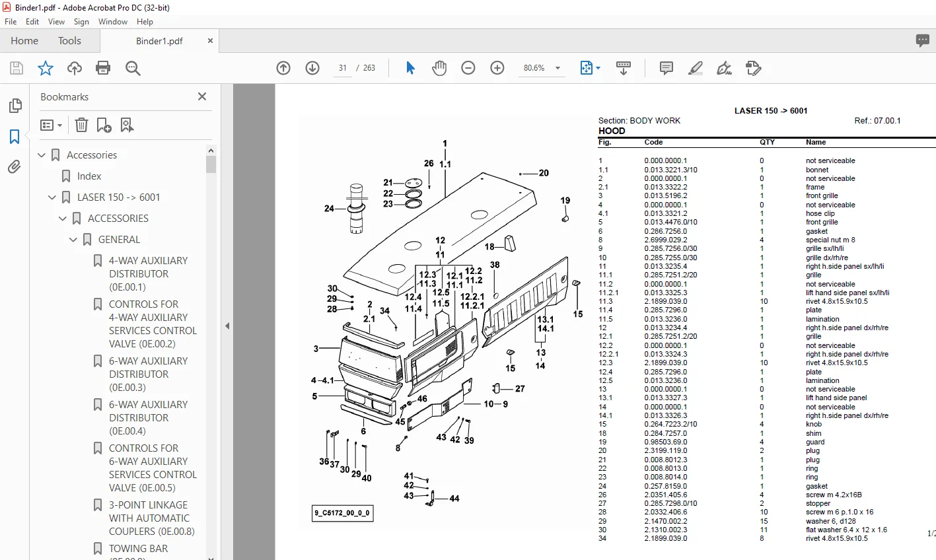Click the 'Ref.: 07.00.1' text on the page

point(877,121)
